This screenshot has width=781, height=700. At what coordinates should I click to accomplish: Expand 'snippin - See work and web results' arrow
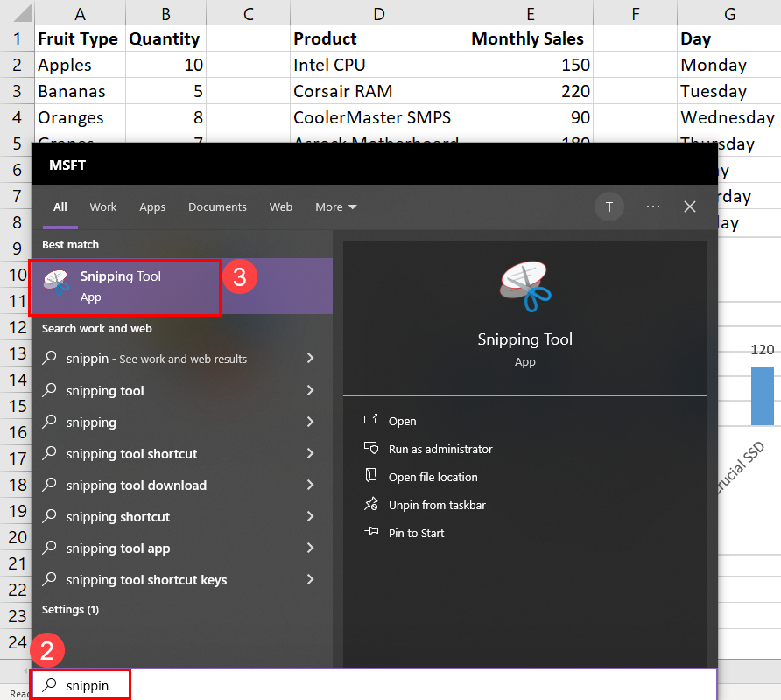pyautogui.click(x=310, y=358)
